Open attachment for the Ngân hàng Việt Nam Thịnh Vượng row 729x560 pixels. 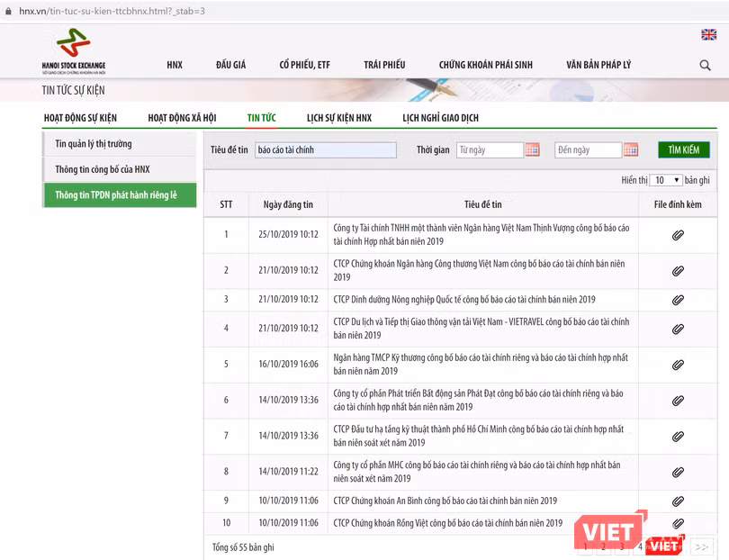tap(678, 234)
